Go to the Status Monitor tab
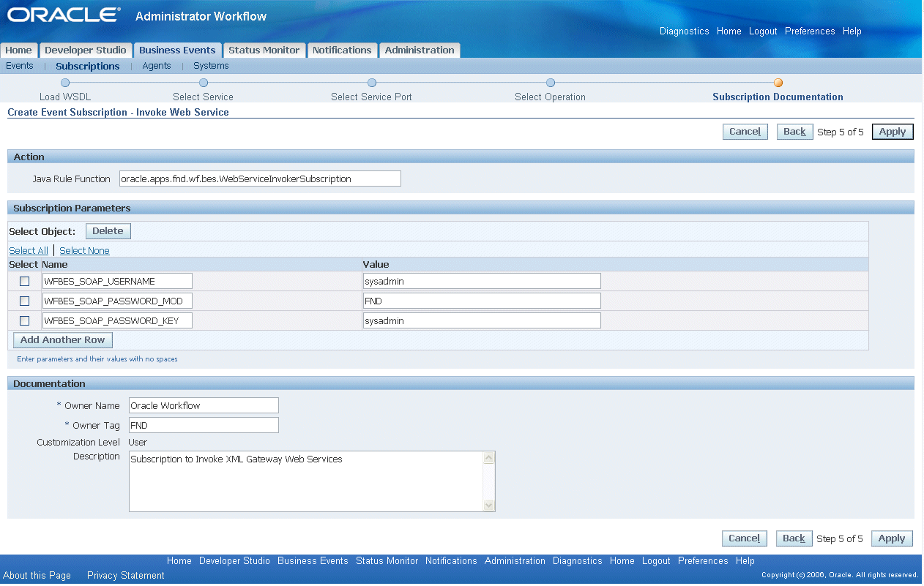The width and height of the screenshot is (924, 586). point(264,50)
